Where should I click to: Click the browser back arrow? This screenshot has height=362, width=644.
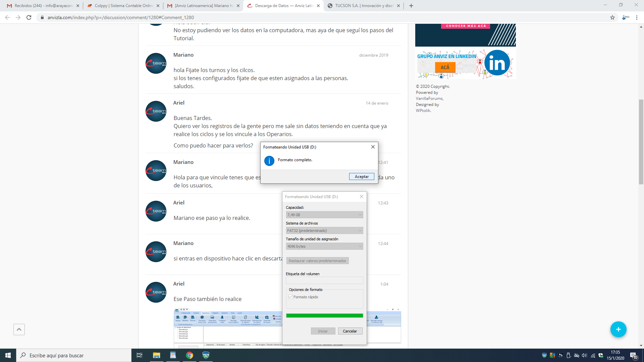click(x=7, y=17)
